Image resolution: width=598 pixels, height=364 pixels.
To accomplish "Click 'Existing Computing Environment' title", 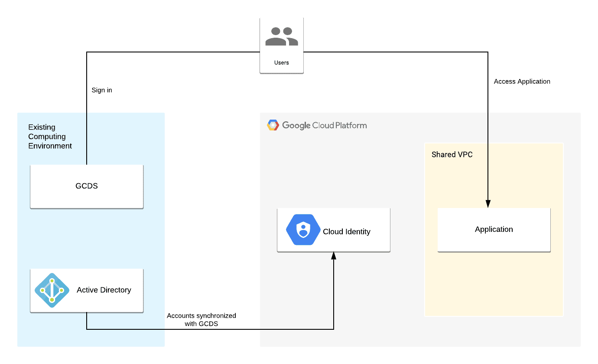I will coord(50,136).
